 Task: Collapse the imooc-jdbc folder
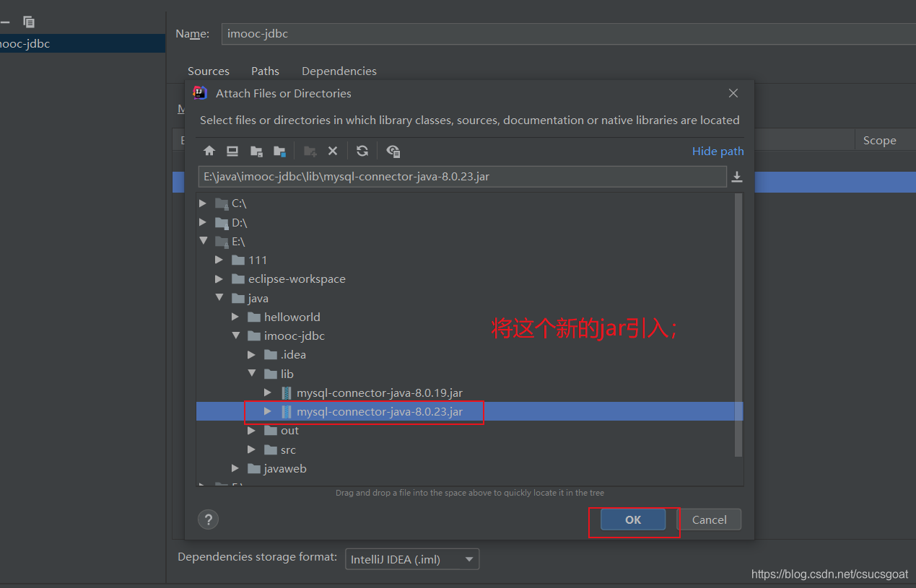tap(235, 335)
